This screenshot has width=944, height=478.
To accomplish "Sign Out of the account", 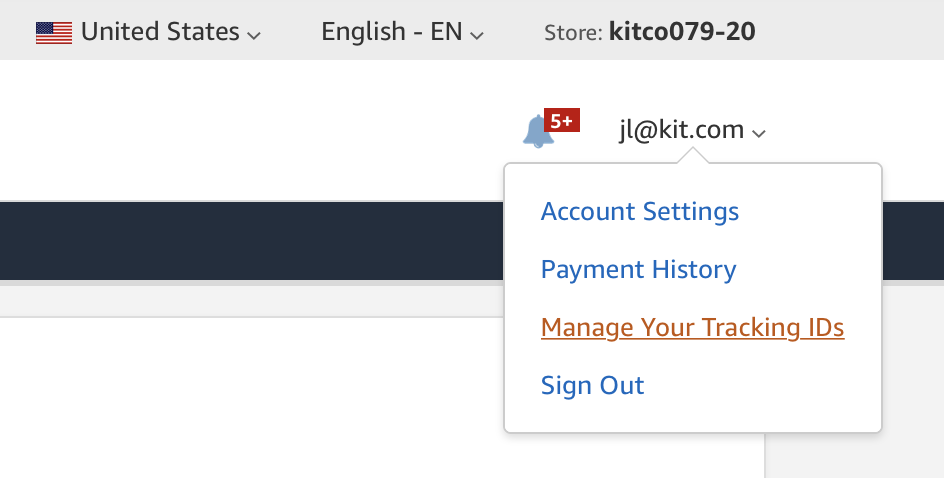I will tap(592, 386).
